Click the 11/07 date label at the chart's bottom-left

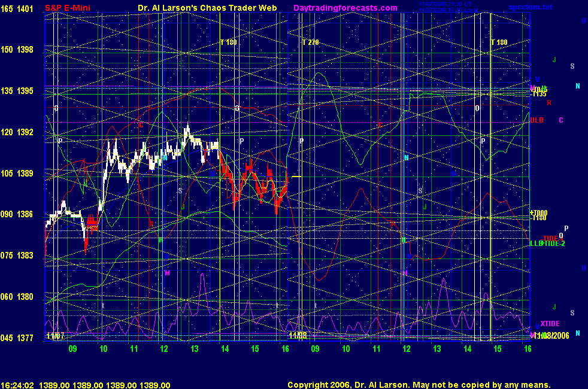click(56, 336)
